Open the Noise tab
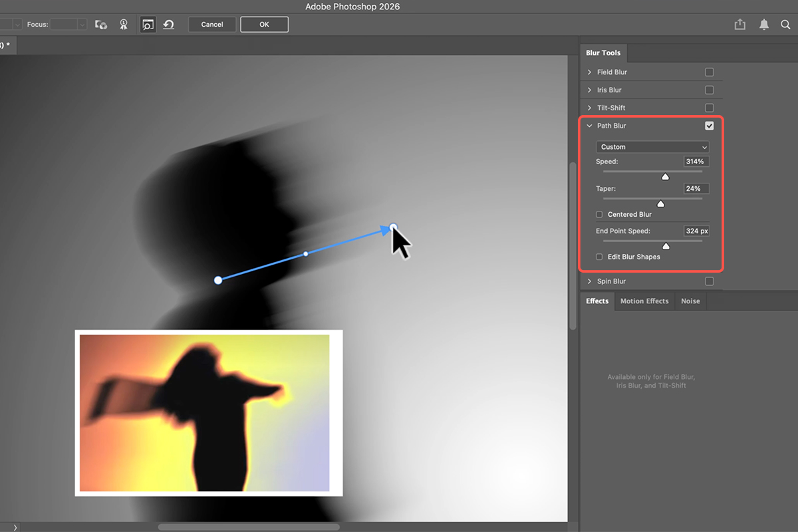This screenshot has height=532, width=798. (690, 301)
